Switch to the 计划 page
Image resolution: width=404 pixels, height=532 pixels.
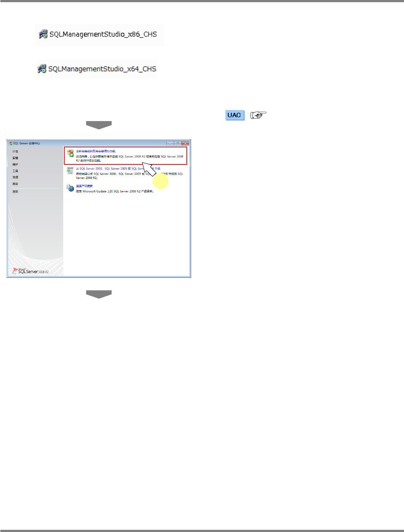[x=15, y=151]
